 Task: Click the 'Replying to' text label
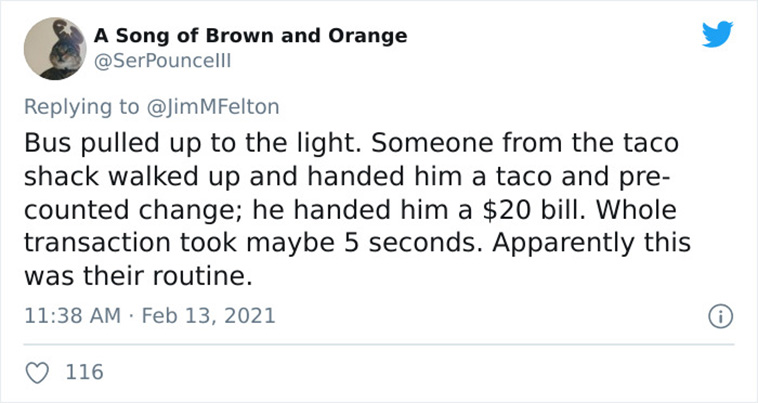tap(82, 107)
